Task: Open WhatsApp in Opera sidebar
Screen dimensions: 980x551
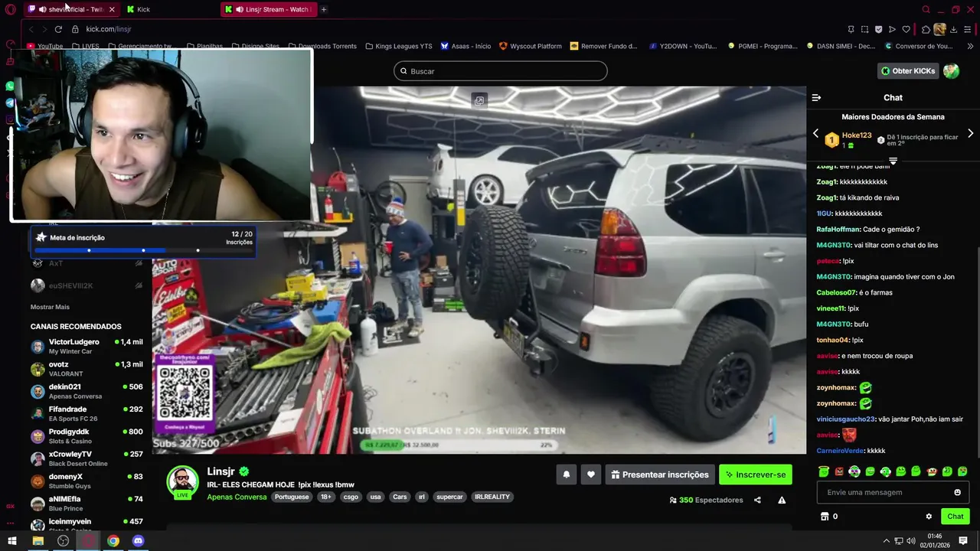Action: [x=10, y=86]
